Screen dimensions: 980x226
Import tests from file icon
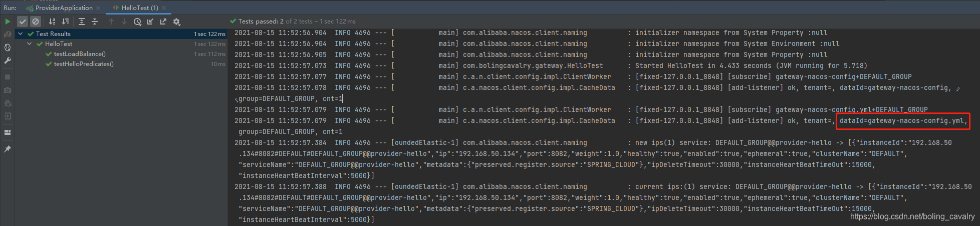pyautogui.click(x=150, y=21)
